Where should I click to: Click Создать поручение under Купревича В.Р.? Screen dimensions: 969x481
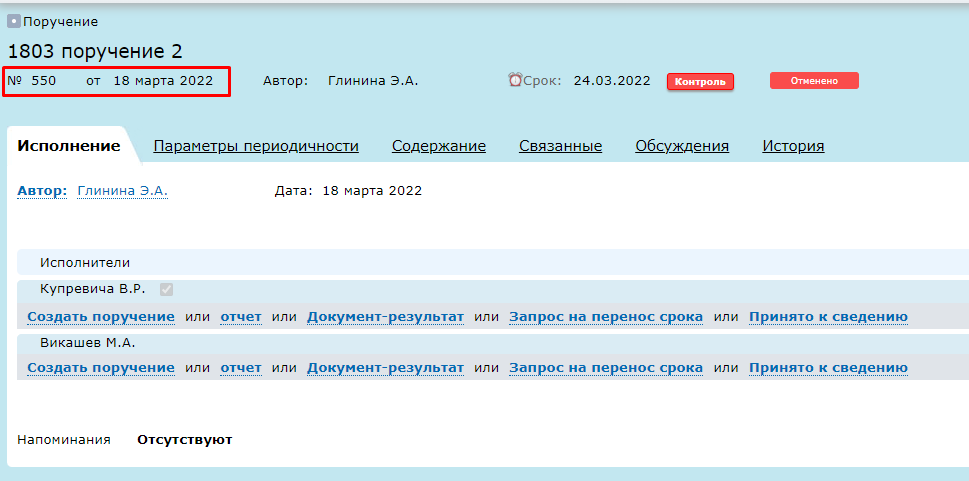[x=101, y=317]
